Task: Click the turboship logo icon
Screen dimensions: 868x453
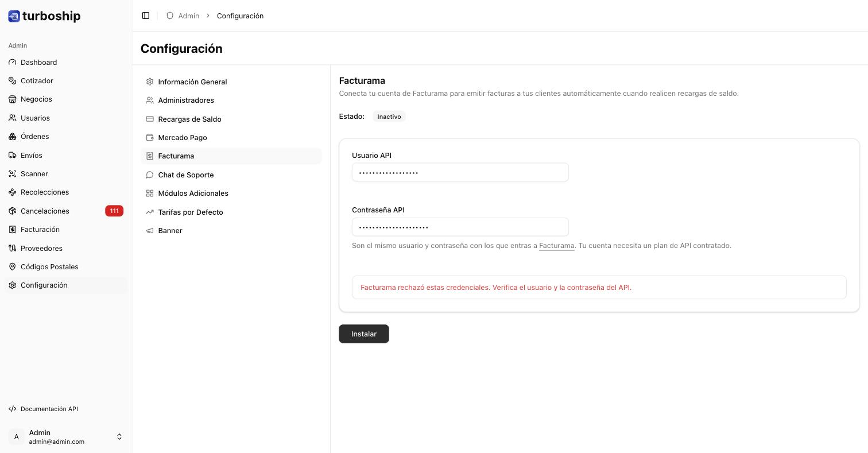Action: pyautogui.click(x=14, y=16)
